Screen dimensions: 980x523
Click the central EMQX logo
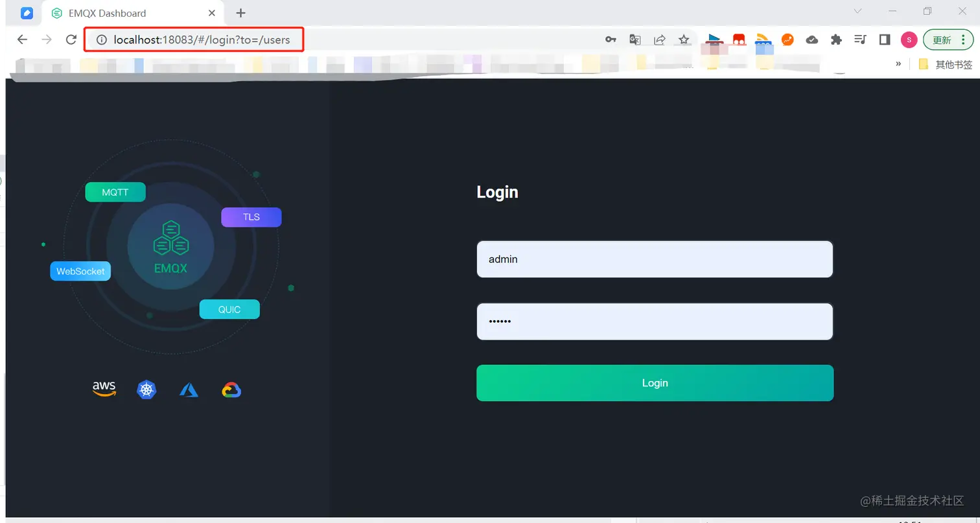(171, 247)
